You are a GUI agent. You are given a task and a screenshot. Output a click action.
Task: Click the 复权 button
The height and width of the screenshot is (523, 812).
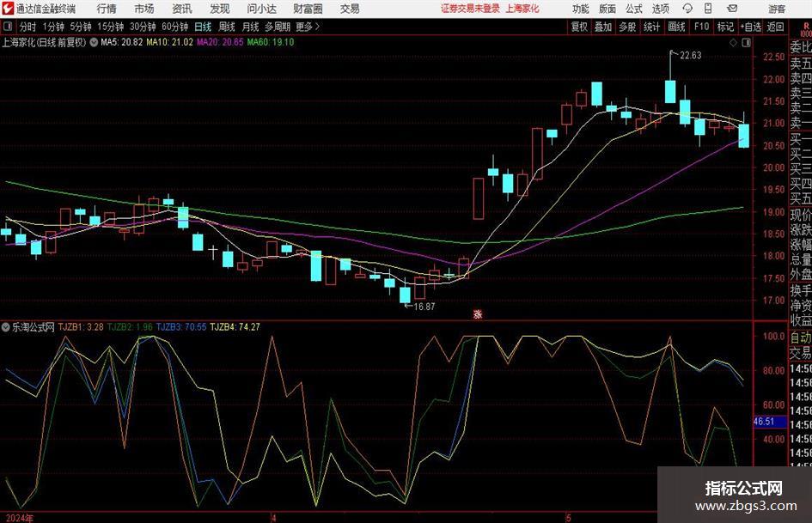pyautogui.click(x=579, y=27)
